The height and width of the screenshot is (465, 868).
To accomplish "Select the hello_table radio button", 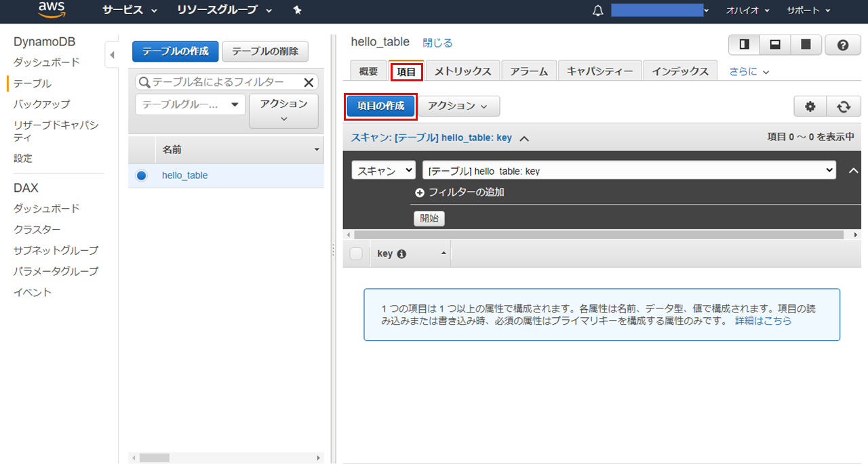I will [x=141, y=176].
